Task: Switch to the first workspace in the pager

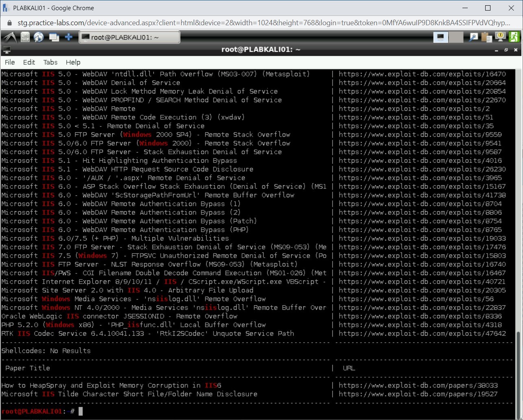Action: [440, 37]
